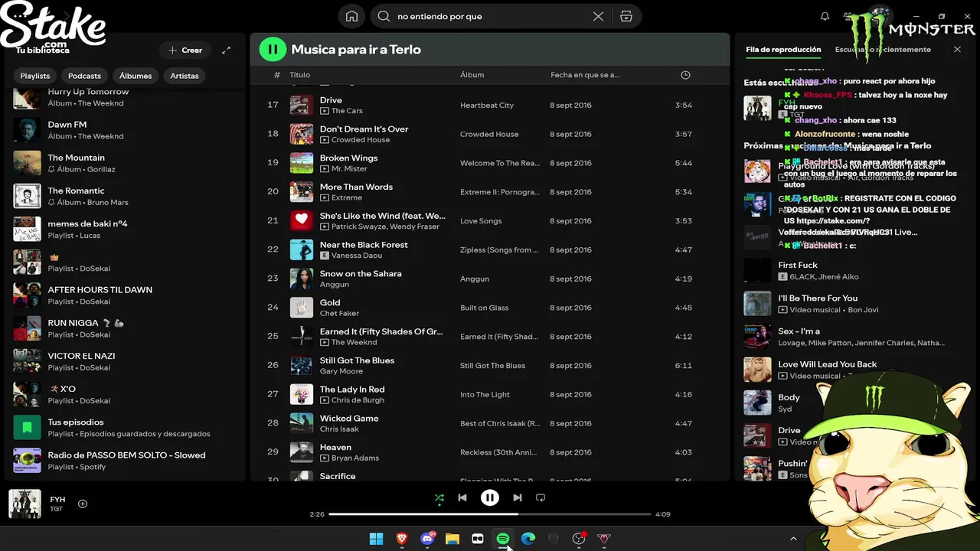Pause the current song in the player bar
The image size is (980, 551).
point(490,497)
